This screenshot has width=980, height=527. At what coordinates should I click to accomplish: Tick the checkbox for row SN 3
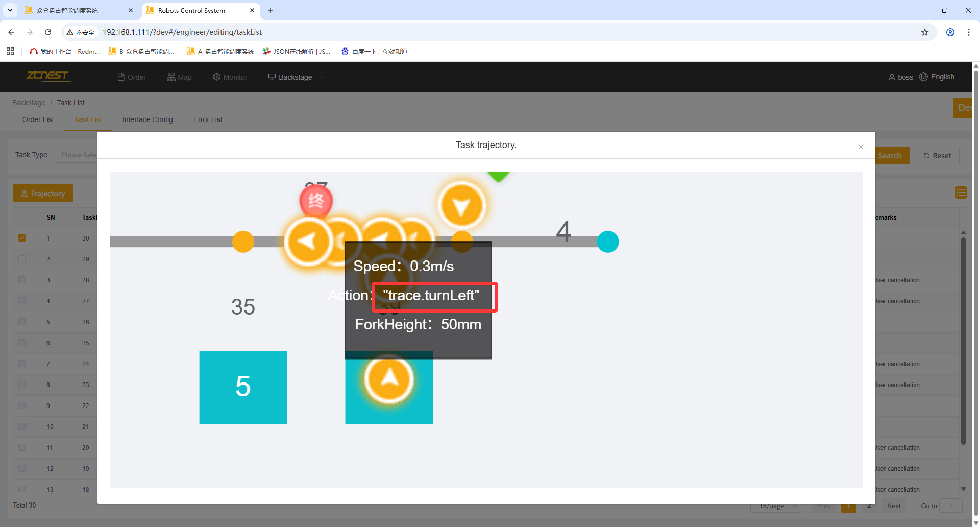[22, 280]
